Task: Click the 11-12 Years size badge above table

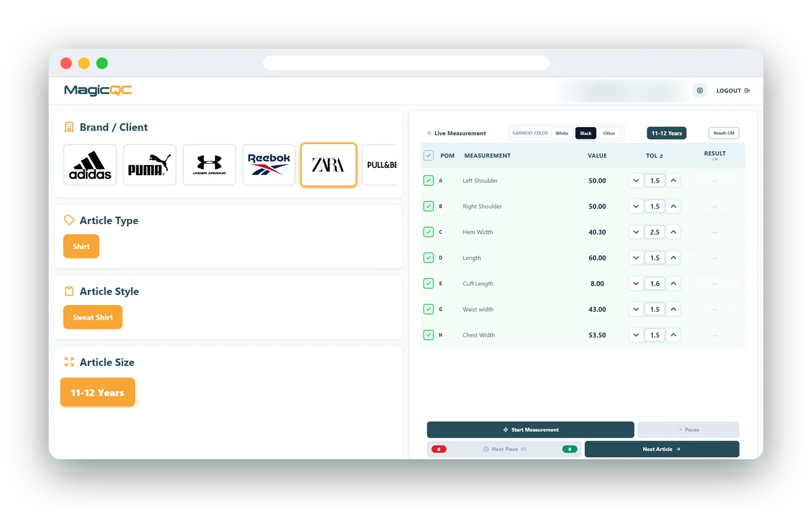Action: click(666, 133)
